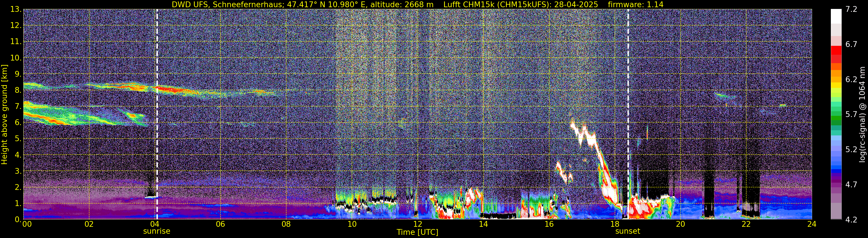Viewport: 868px width, 238px height.
Task: Click the colorbar value 4.7
Action: click(x=851, y=184)
